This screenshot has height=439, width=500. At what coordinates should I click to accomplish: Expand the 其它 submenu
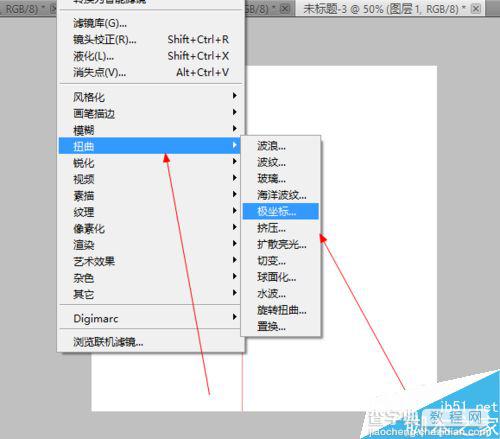coord(150,294)
